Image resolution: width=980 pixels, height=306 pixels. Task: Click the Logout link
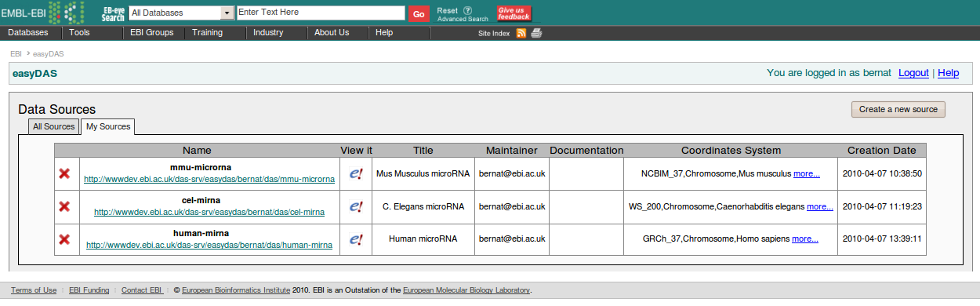coord(913,73)
